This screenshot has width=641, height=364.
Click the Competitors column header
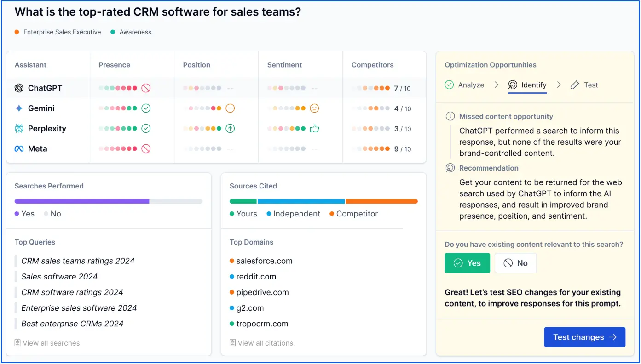(373, 65)
